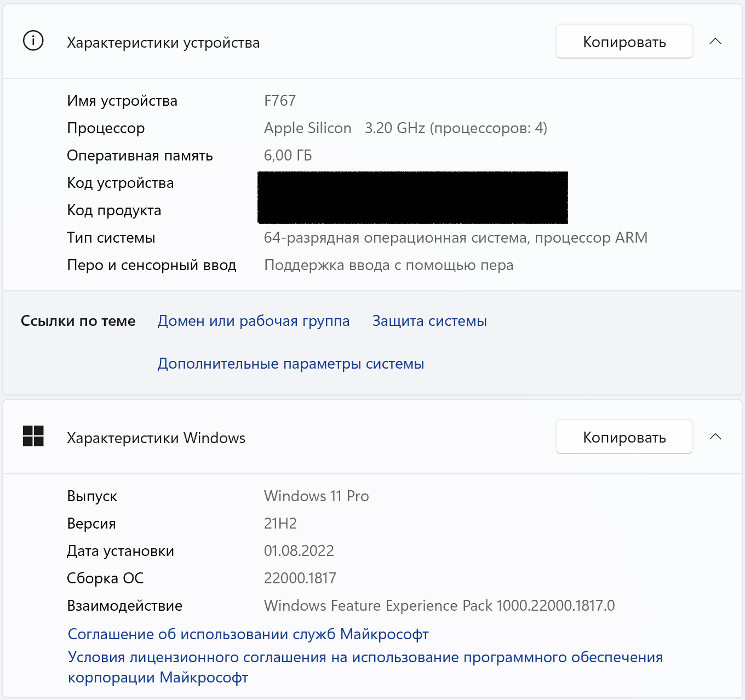
Task: Open Дополнительные параметры системы
Action: point(290,364)
